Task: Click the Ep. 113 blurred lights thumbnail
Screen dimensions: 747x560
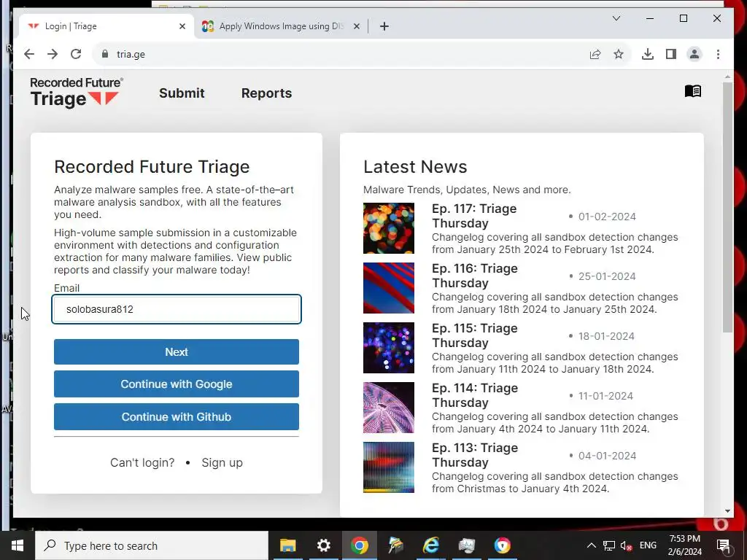Action: (389, 467)
